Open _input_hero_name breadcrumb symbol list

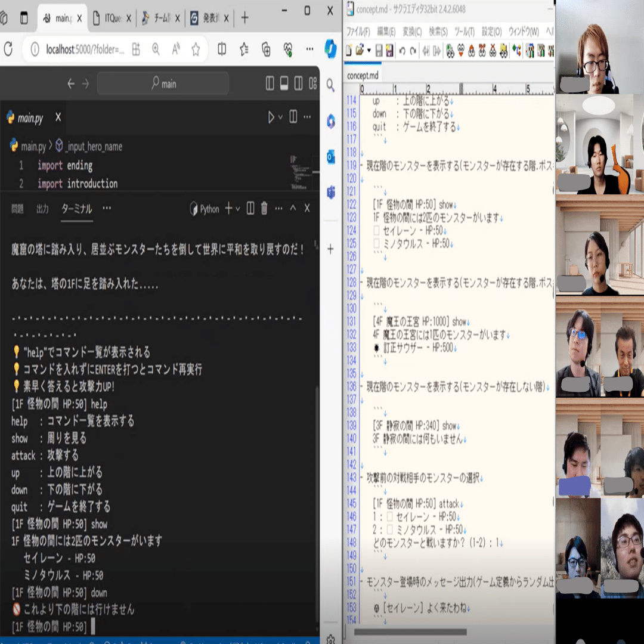89,146
